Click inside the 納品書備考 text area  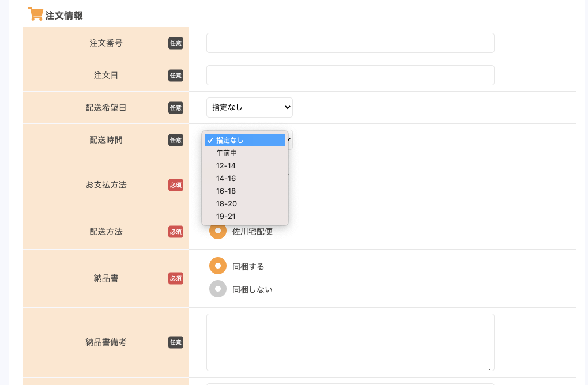click(350, 342)
